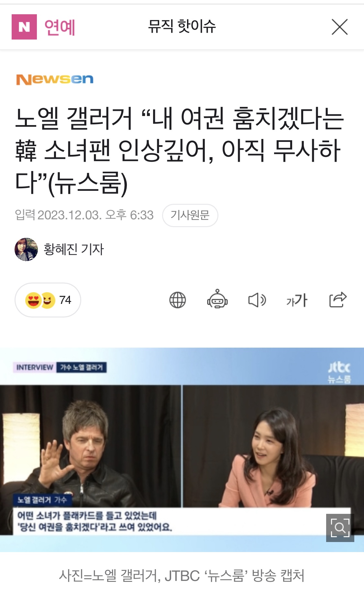Play the article audio with the speaker icon
The width and height of the screenshot is (364, 589).
tap(257, 300)
